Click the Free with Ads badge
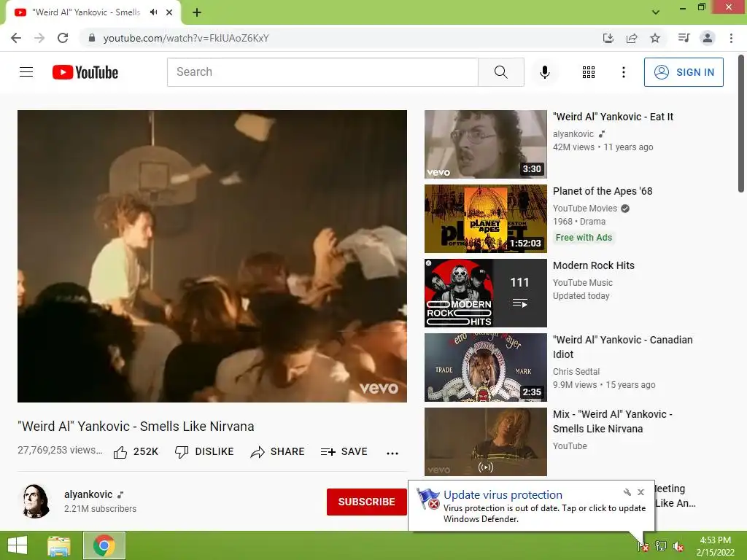The width and height of the screenshot is (747, 560). (x=584, y=237)
